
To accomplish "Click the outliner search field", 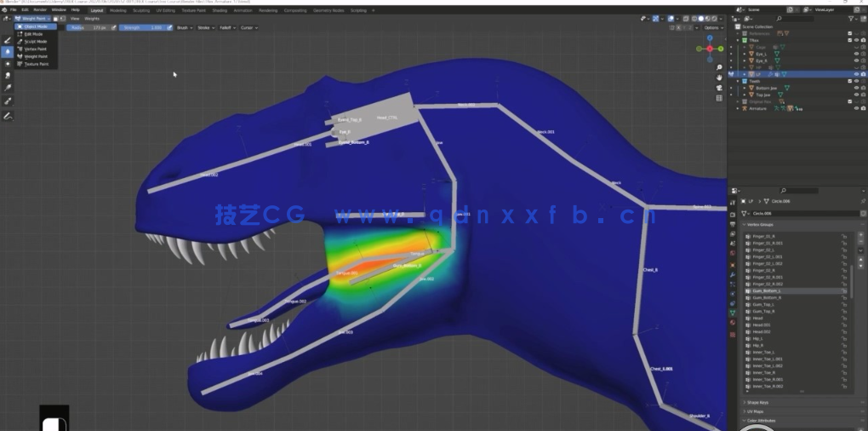I will [794, 18].
